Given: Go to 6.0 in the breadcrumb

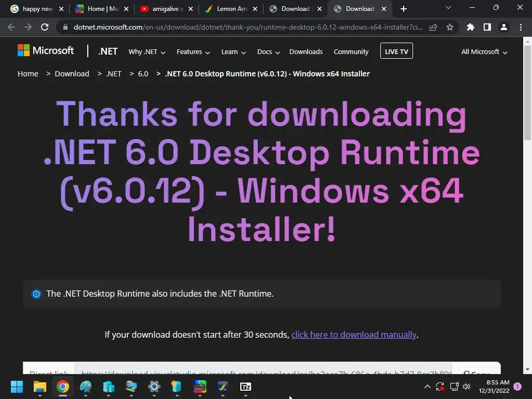Looking at the screenshot, I should pyautogui.click(x=143, y=74).
